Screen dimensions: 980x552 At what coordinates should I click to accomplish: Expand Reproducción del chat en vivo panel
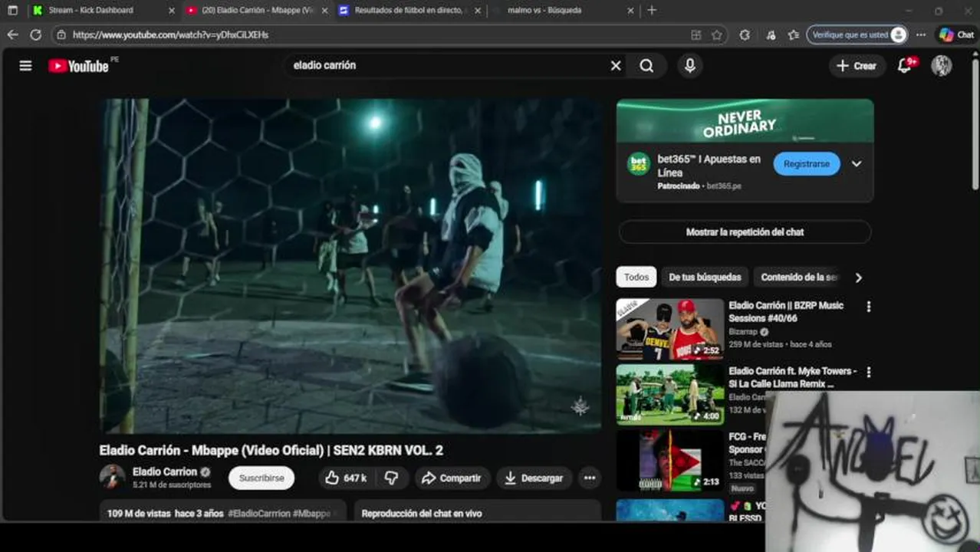476,512
